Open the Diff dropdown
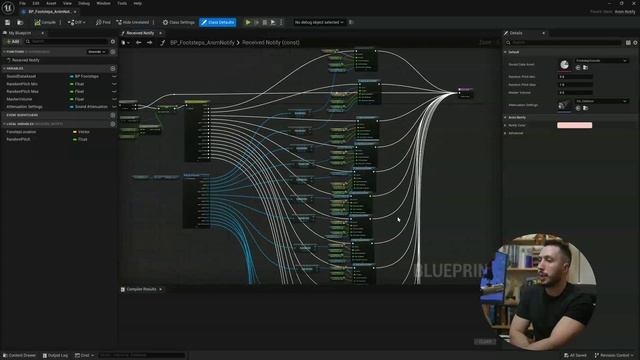Image resolution: width=640 pixels, height=360 pixels. tap(77, 22)
